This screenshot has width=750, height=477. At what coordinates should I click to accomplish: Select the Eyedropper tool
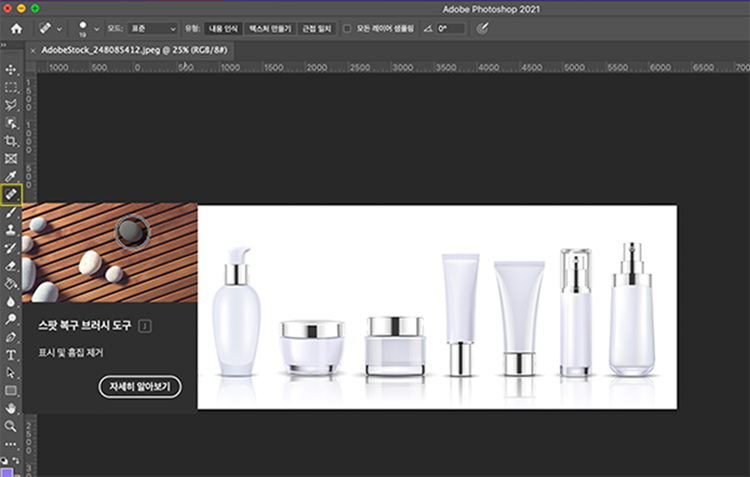click(x=12, y=176)
